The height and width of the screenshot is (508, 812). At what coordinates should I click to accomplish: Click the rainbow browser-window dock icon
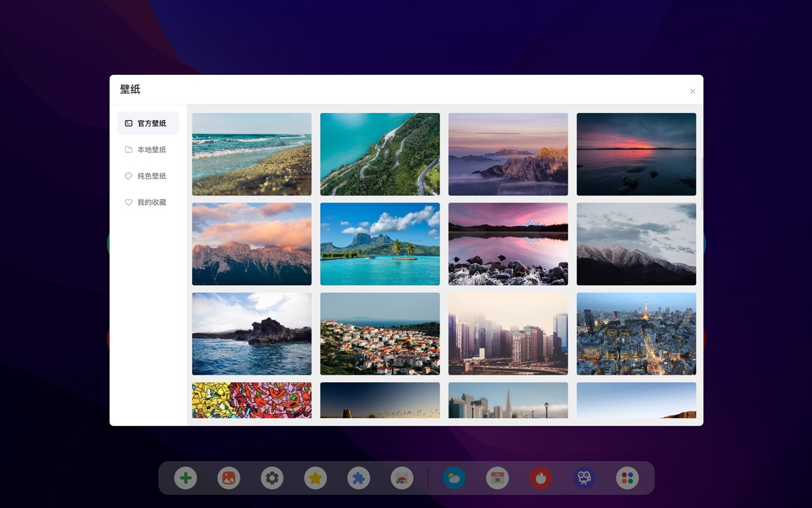click(402, 478)
